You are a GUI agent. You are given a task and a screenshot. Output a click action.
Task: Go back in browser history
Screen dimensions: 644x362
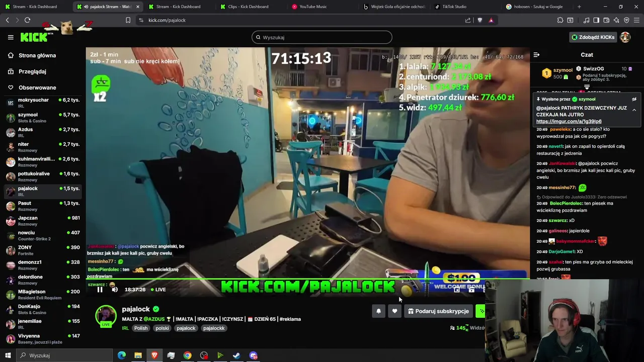tap(7, 20)
